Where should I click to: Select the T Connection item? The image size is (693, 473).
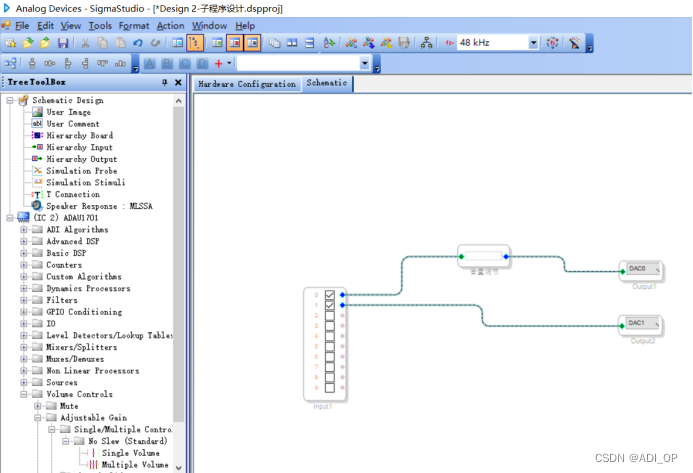coord(73,194)
